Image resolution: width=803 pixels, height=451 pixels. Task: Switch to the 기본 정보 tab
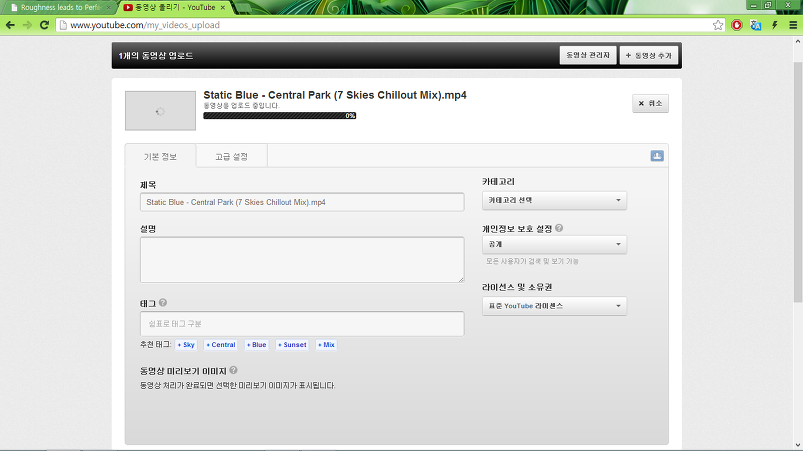pyautogui.click(x=160, y=156)
